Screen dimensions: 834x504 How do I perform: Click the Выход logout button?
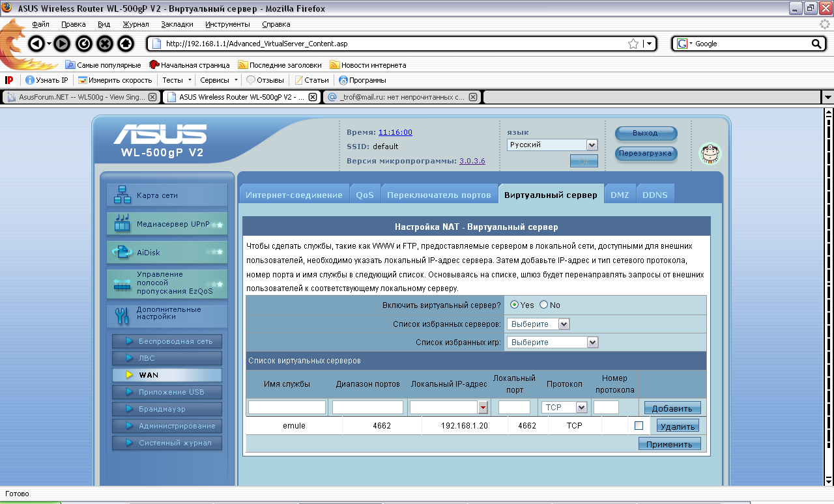[646, 133]
